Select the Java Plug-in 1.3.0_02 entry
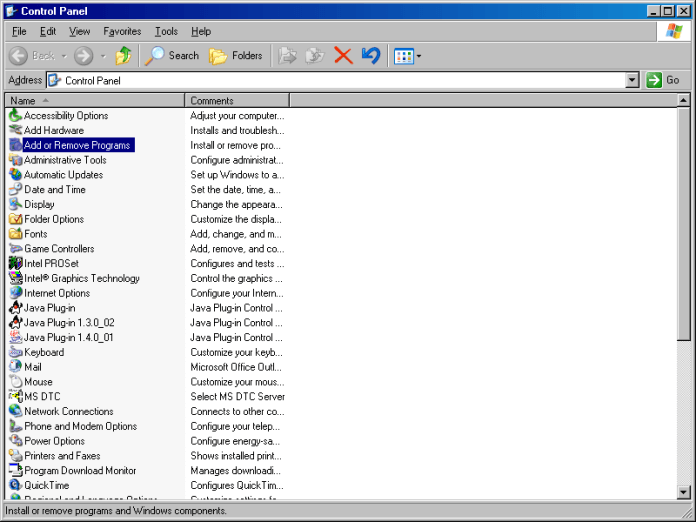Viewport: 696px width, 522px height. (x=62, y=323)
